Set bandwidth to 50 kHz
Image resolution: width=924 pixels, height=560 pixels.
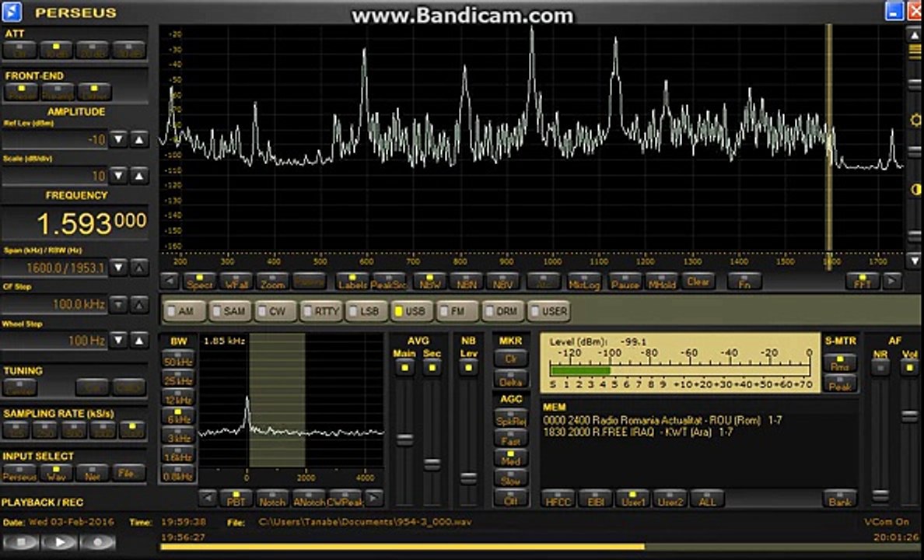coord(179,359)
